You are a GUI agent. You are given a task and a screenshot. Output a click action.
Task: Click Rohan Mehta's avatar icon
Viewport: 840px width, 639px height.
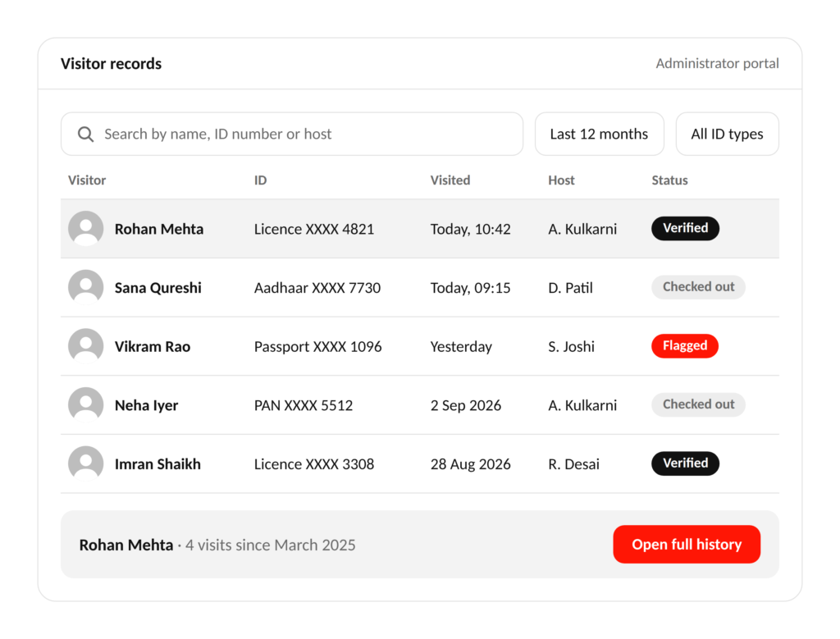(85, 229)
